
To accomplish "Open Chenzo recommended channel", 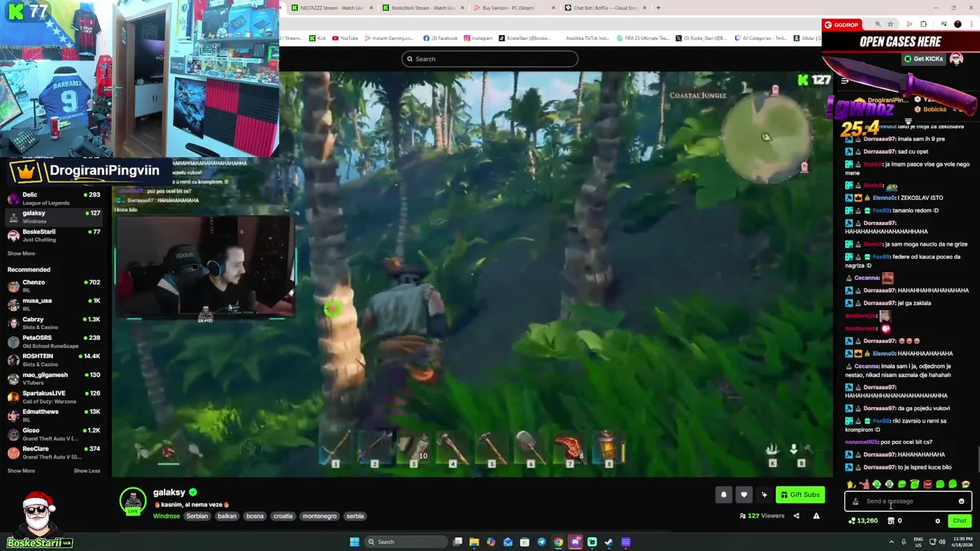I will tap(54, 285).
